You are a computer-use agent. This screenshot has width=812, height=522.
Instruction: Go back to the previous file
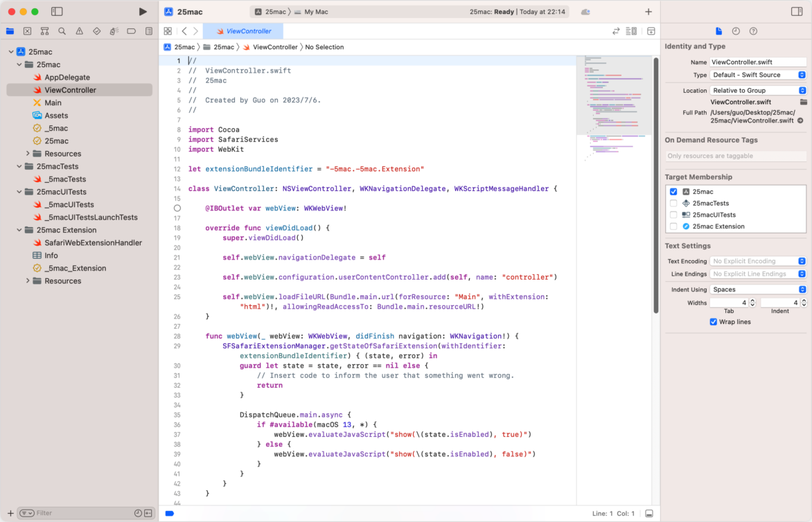point(184,31)
